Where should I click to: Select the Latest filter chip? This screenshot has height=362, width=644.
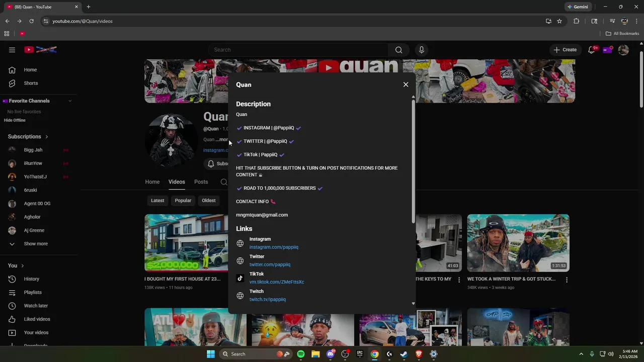pos(157,201)
